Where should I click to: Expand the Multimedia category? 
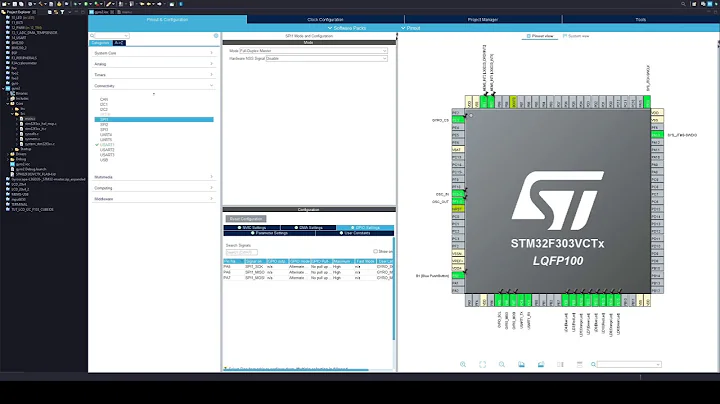[153, 177]
